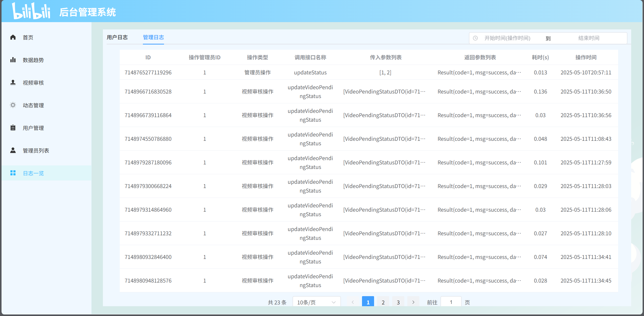Go to page 2 of logs

click(x=383, y=302)
